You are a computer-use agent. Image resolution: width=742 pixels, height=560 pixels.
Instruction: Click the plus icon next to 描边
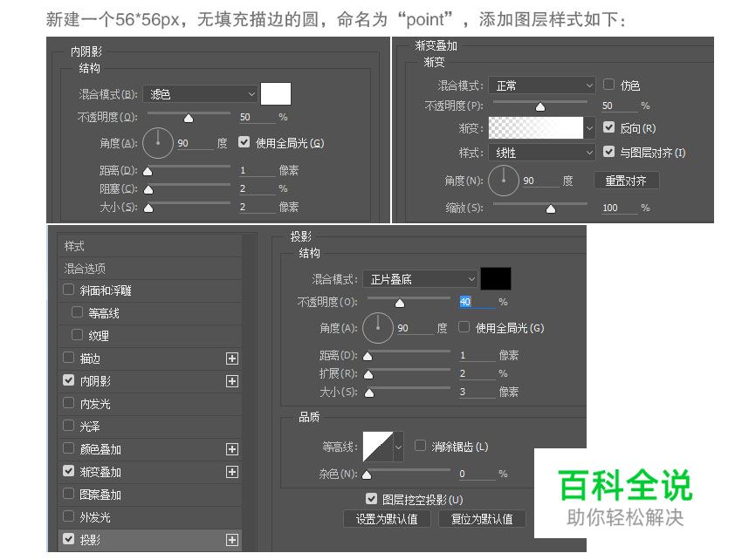coord(231,358)
